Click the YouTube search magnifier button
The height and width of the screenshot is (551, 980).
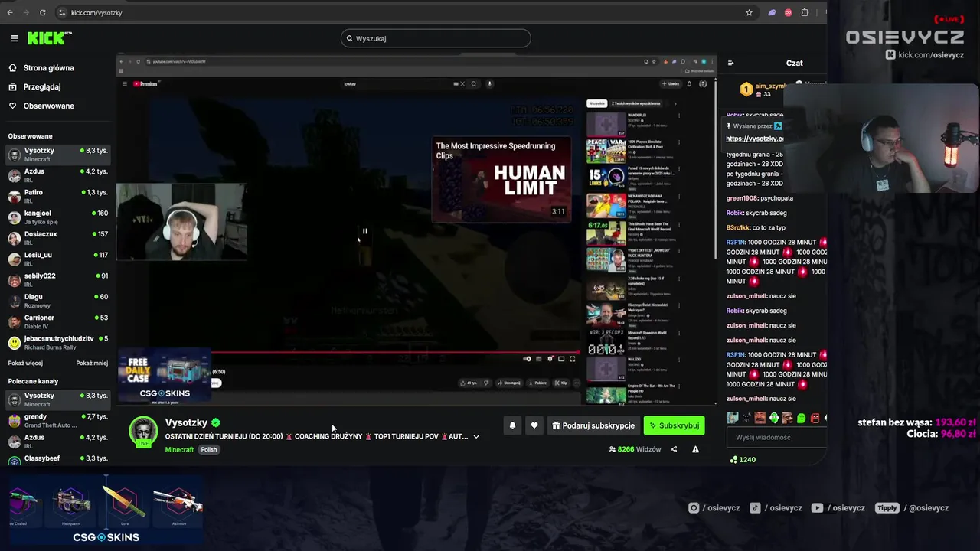tap(474, 84)
